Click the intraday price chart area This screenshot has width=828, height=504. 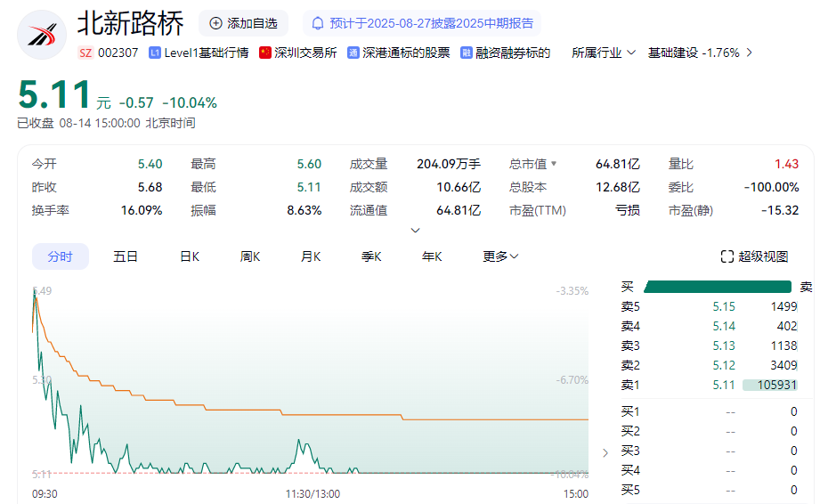point(311,380)
